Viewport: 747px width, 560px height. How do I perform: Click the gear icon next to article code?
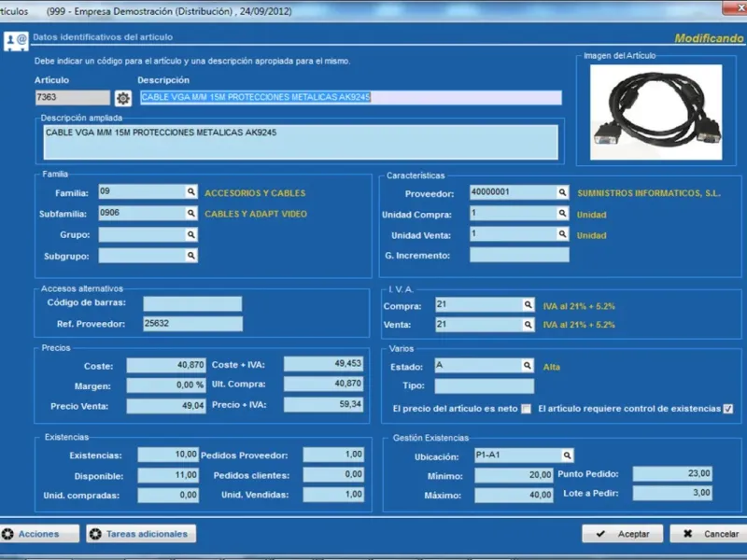point(123,98)
